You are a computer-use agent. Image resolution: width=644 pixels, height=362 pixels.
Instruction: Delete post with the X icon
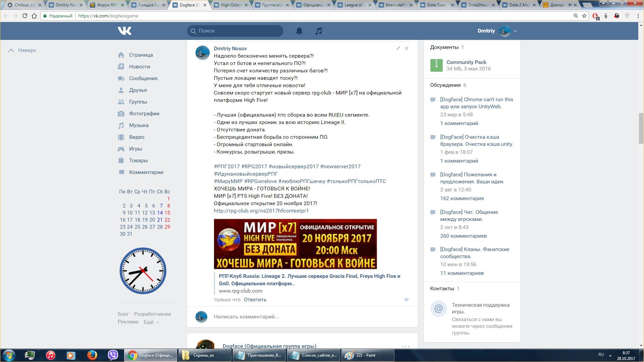[x=406, y=48]
